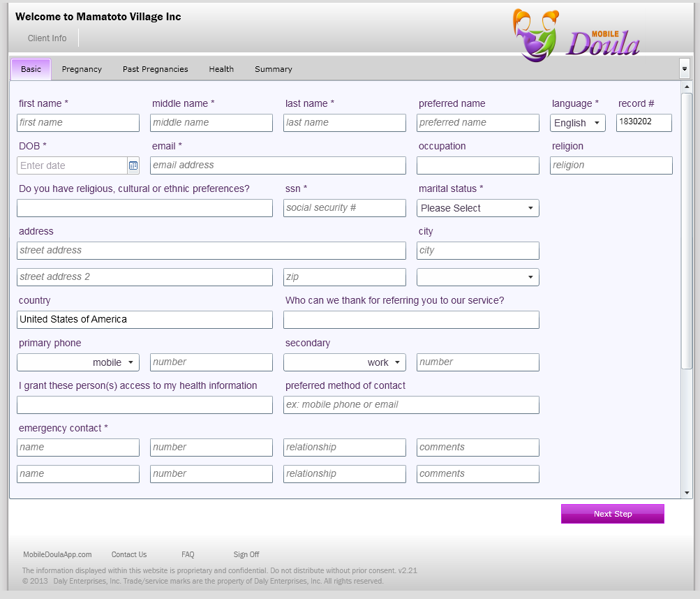Click the record # field showing 1830202
Image resolution: width=700 pixels, height=599 pixels.
coord(643,123)
